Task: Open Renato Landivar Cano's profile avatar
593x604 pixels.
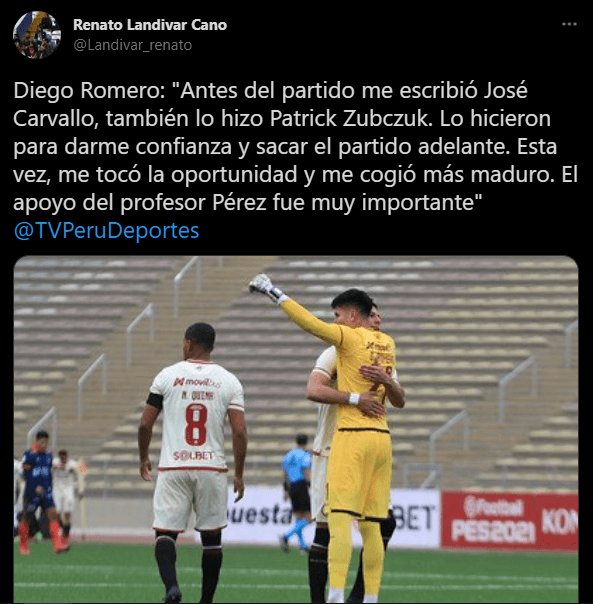Action: (37, 35)
